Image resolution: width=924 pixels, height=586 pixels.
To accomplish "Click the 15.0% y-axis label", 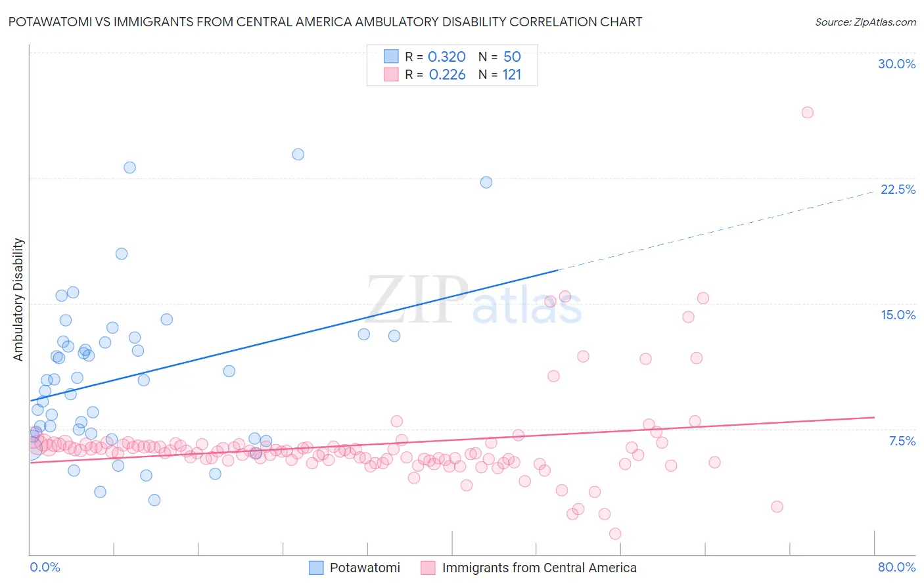I will tap(898, 315).
